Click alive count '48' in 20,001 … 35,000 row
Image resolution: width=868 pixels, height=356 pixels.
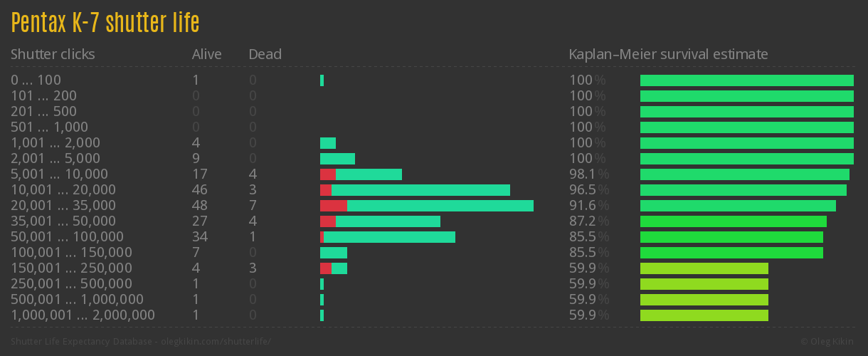[200, 206]
